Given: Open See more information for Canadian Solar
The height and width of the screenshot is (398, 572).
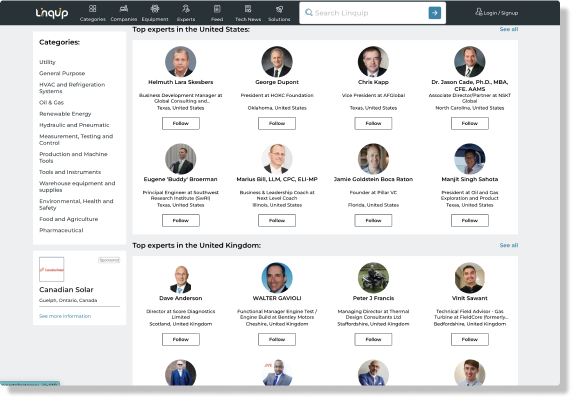Looking at the screenshot, I should coord(65,316).
